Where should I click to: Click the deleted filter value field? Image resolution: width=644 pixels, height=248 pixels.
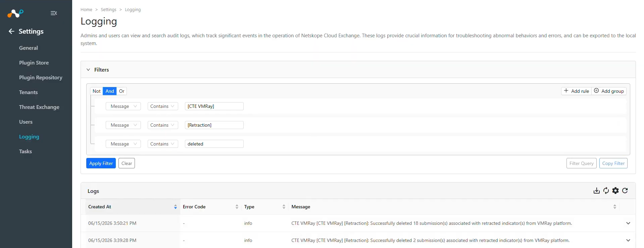click(214, 144)
